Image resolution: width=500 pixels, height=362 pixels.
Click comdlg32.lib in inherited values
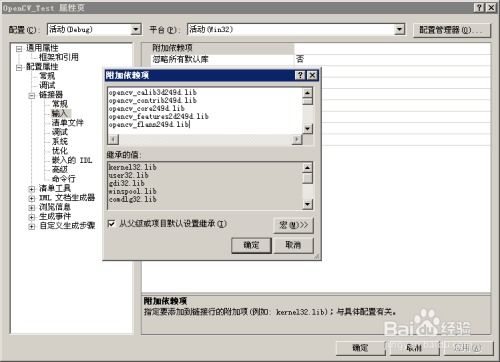point(133,199)
